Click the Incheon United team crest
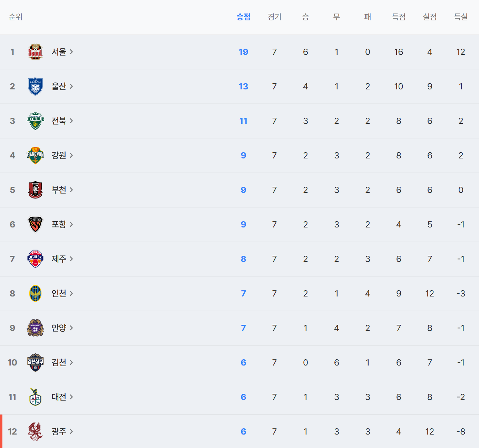Image resolution: width=479 pixels, height=448 pixels. [35, 293]
